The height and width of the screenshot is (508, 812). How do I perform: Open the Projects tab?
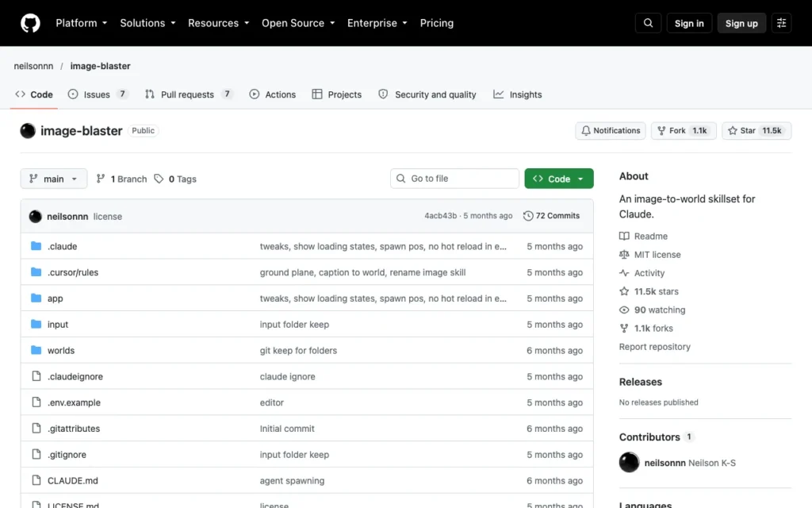pyautogui.click(x=336, y=94)
